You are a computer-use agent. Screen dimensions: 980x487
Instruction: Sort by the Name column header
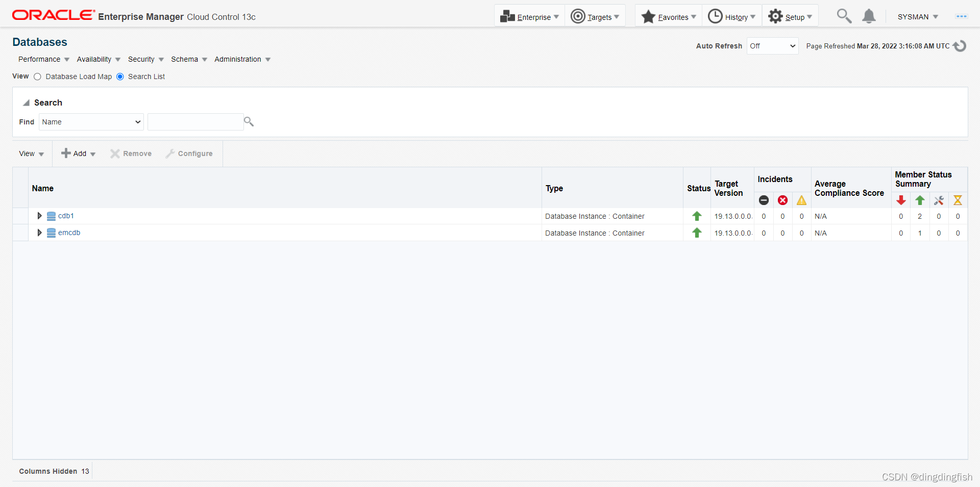pyautogui.click(x=43, y=188)
